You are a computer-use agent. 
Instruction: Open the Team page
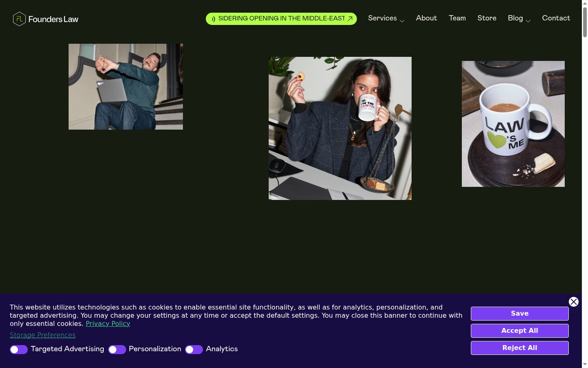(x=457, y=18)
